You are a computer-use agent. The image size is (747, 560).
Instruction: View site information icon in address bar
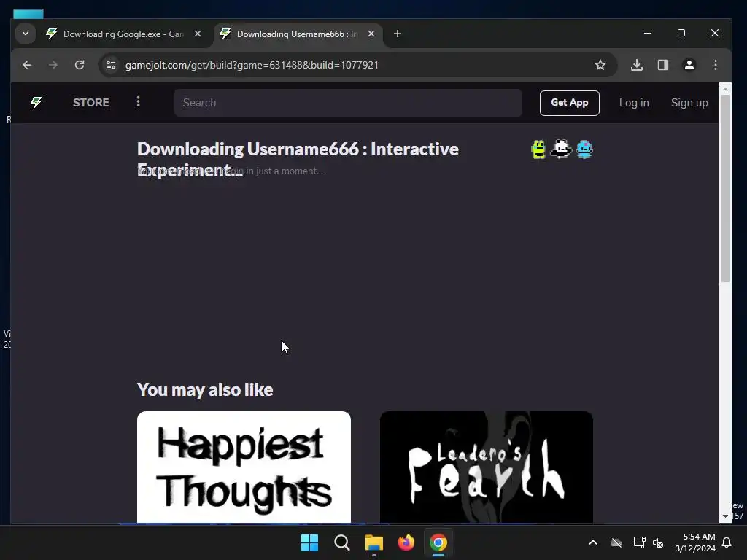click(x=111, y=65)
